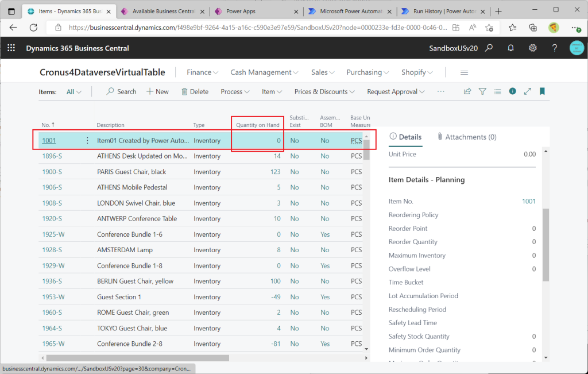The height and width of the screenshot is (374, 588).
Task: Show row options for item 1001
Action: [x=87, y=140]
